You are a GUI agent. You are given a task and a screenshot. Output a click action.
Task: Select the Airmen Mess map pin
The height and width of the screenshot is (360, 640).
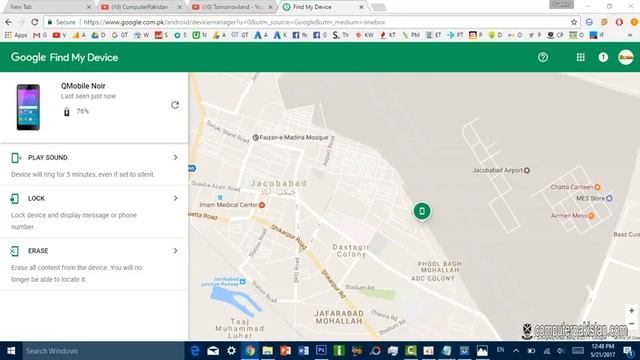[x=591, y=216]
